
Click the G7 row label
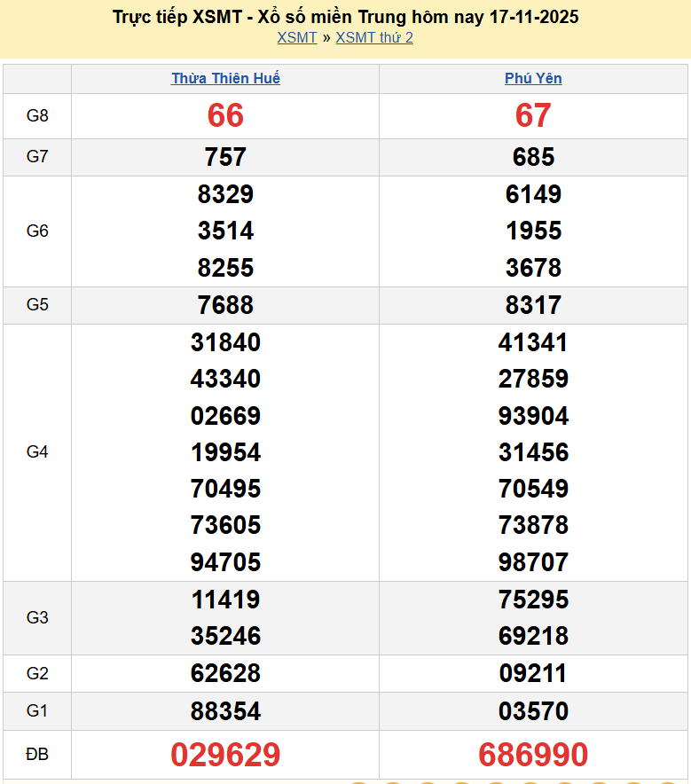pos(37,156)
